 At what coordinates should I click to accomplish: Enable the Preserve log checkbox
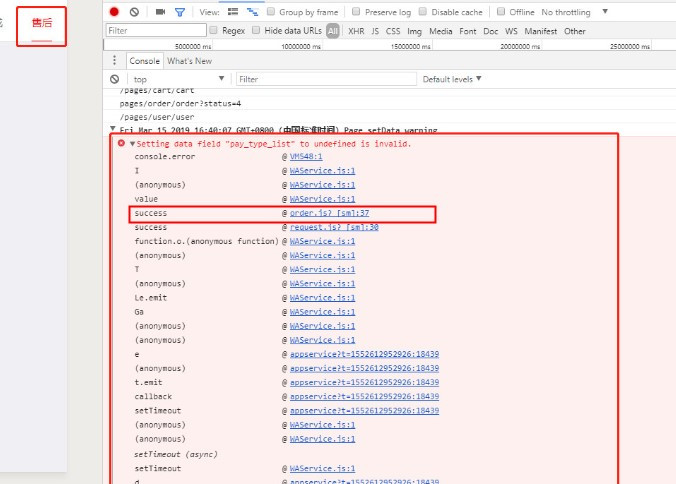click(x=357, y=12)
